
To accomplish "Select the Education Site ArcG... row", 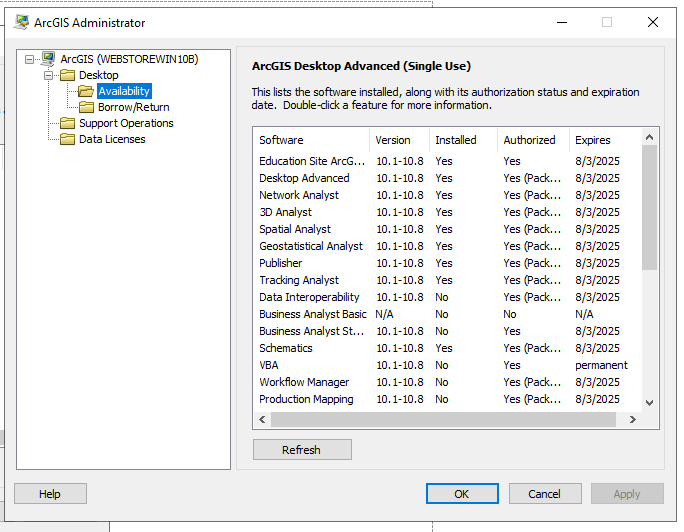I will [x=448, y=161].
